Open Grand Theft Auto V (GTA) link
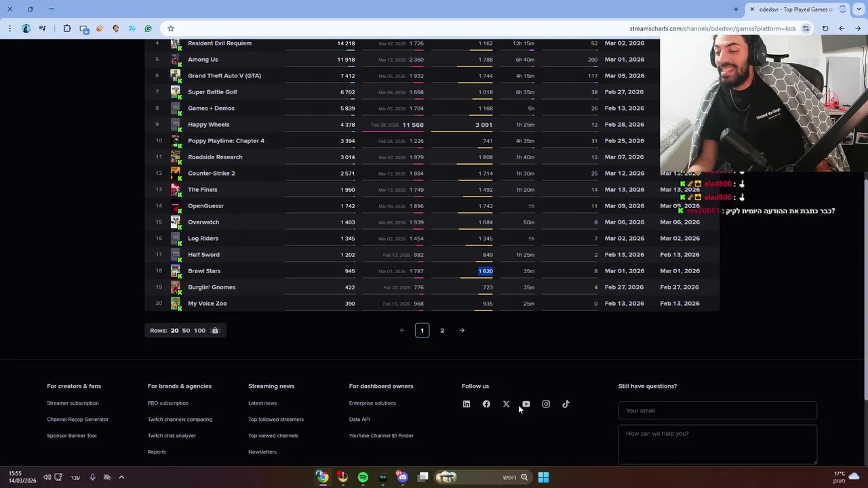Screen dimensions: 868x488 [x=224, y=76]
